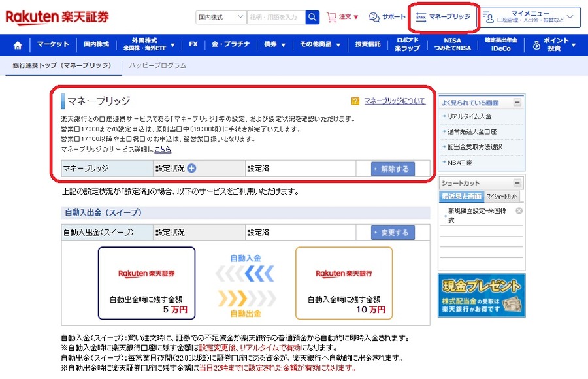Image resolution: width=588 pixels, height=379 pixels.
Task: Open the 注文 cart menu
Action: click(342, 17)
